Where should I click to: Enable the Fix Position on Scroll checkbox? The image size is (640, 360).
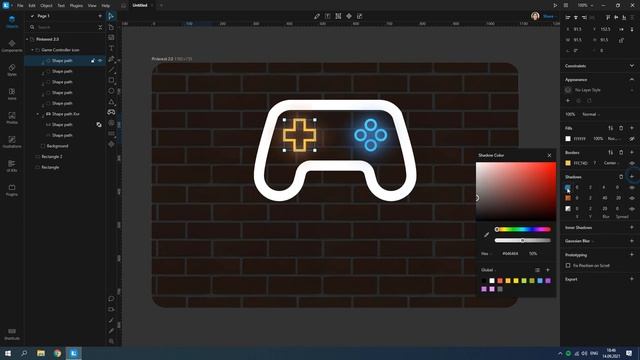568,266
